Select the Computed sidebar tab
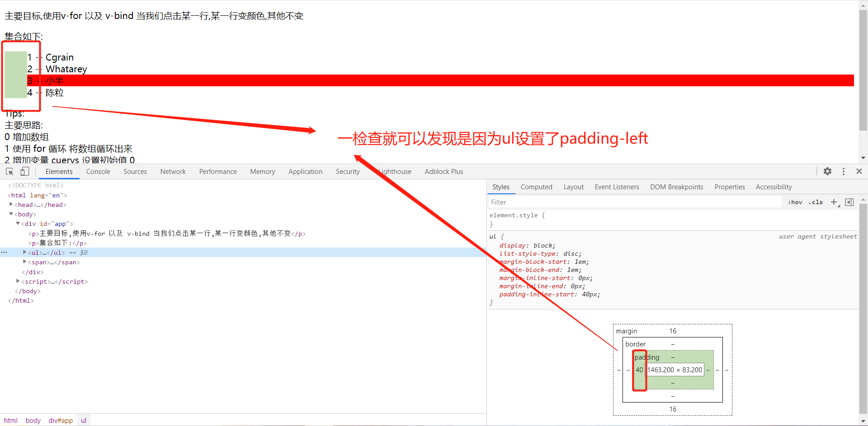The width and height of the screenshot is (868, 426). point(537,187)
